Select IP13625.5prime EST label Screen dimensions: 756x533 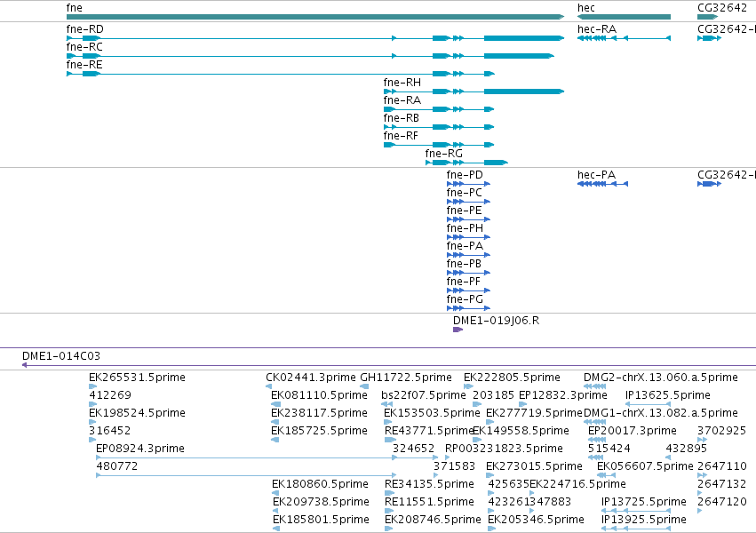pyautogui.click(x=668, y=395)
